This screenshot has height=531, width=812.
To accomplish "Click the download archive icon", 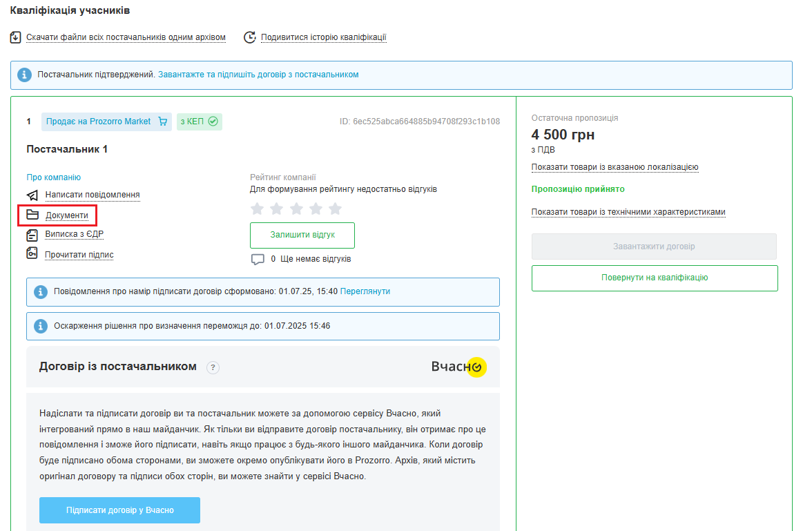I will pos(16,37).
